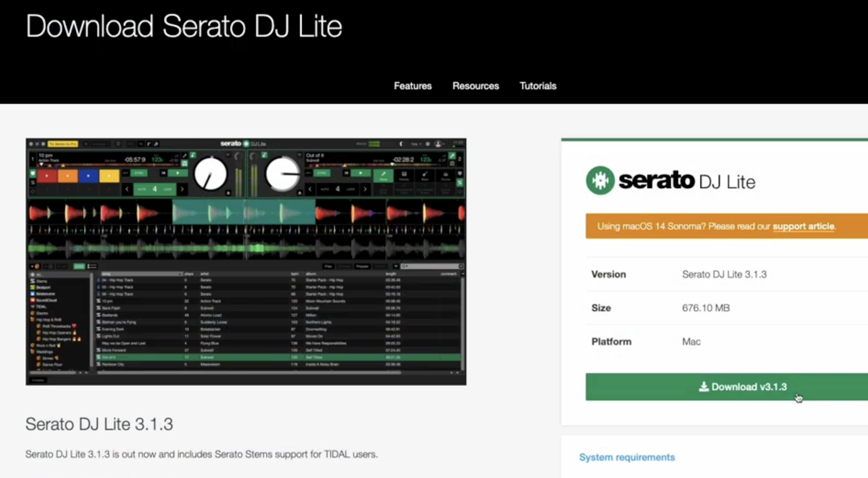
Task: Open the song column header dropdown
Action: 180,274
